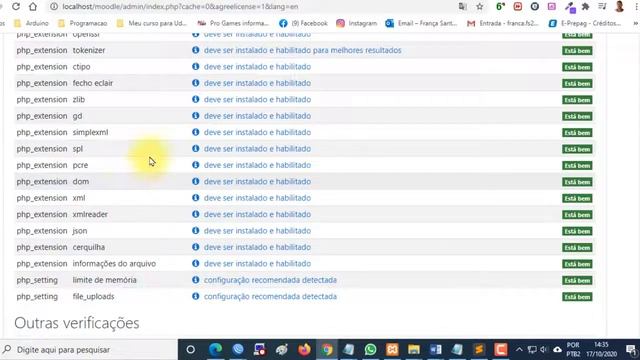This screenshot has width=640, height=360.
Task: Open file_uploads 'configuração recomendada detectada' link
Action: 270,296
